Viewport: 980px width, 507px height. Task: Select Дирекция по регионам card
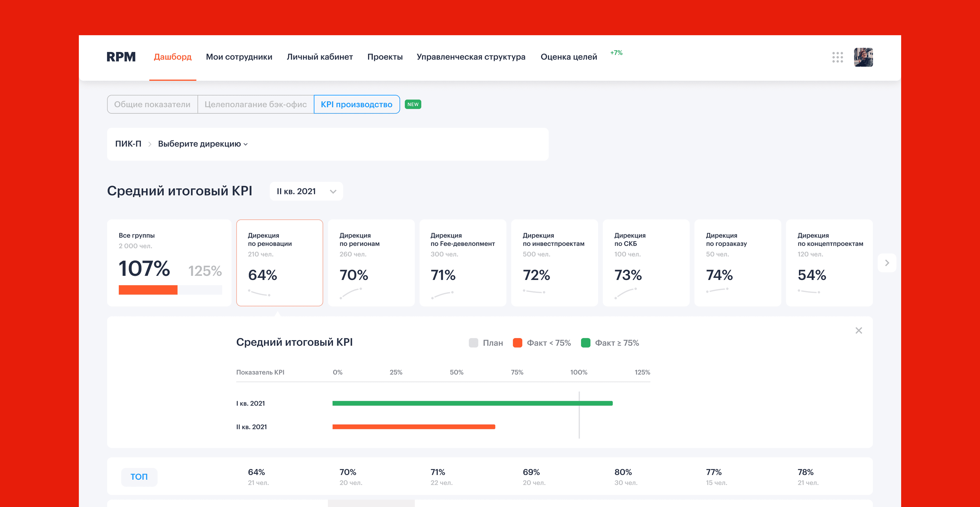(x=371, y=263)
